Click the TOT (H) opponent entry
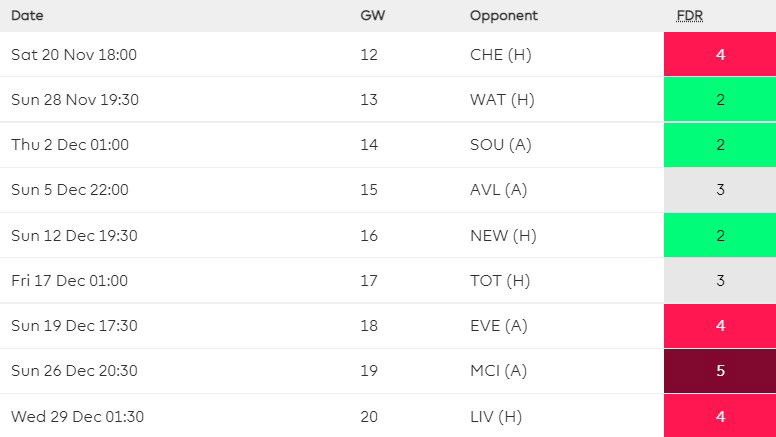The width and height of the screenshot is (776, 437). click(499, 281)
